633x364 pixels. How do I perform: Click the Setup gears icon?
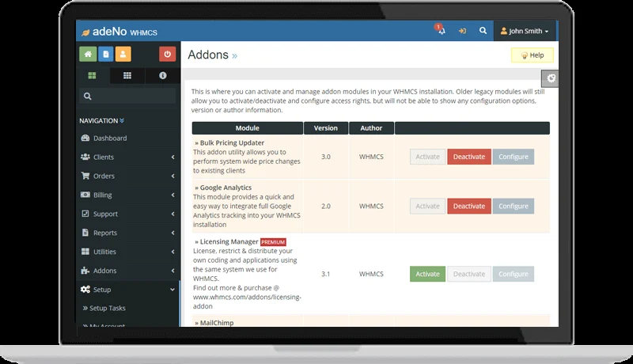point(85,290)
